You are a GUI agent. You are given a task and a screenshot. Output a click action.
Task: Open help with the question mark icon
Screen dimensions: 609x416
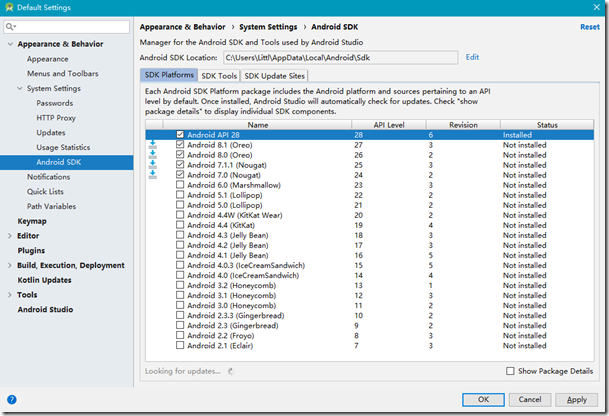(x=12, y=399)
